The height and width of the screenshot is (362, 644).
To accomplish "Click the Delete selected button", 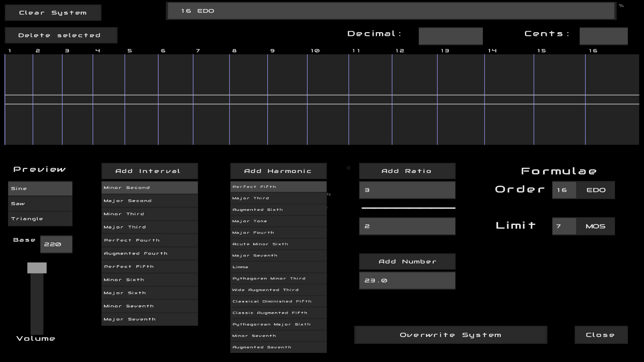I will pos(61,35).
